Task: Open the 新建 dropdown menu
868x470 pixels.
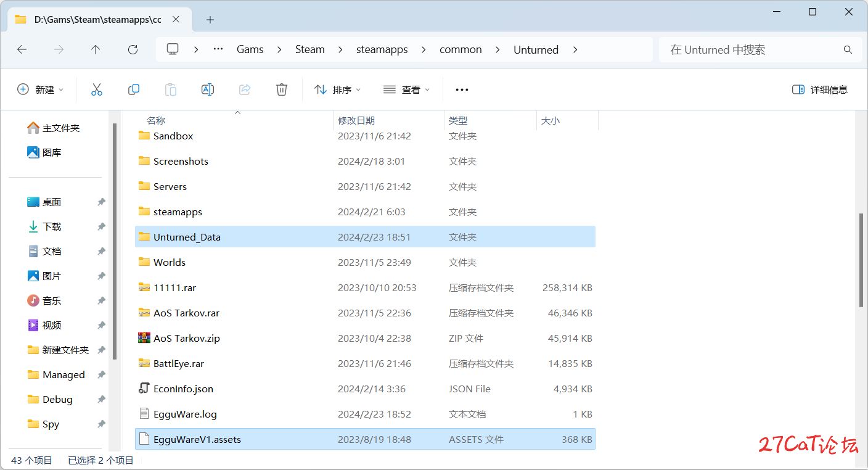Action: pyautogui.click(x=40, y=89)
